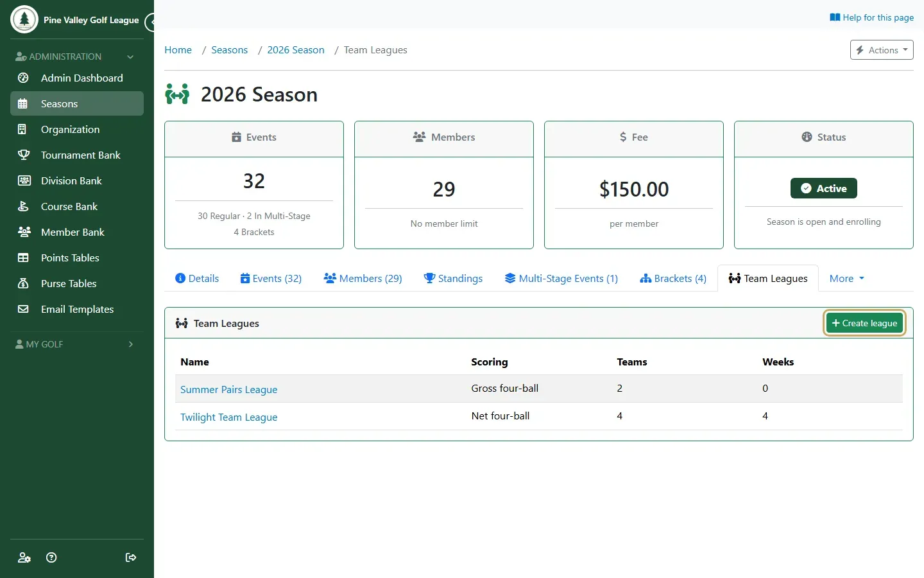
Task: Go to Home breadcrumb
Action: tap(178, 50)
